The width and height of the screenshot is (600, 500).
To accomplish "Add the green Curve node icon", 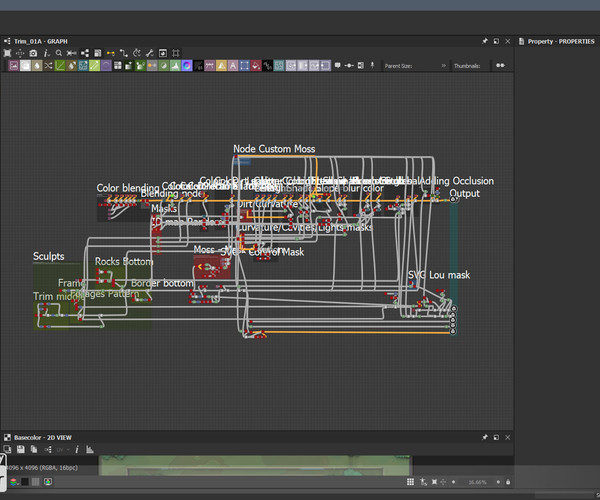I will tap(60, 66).
